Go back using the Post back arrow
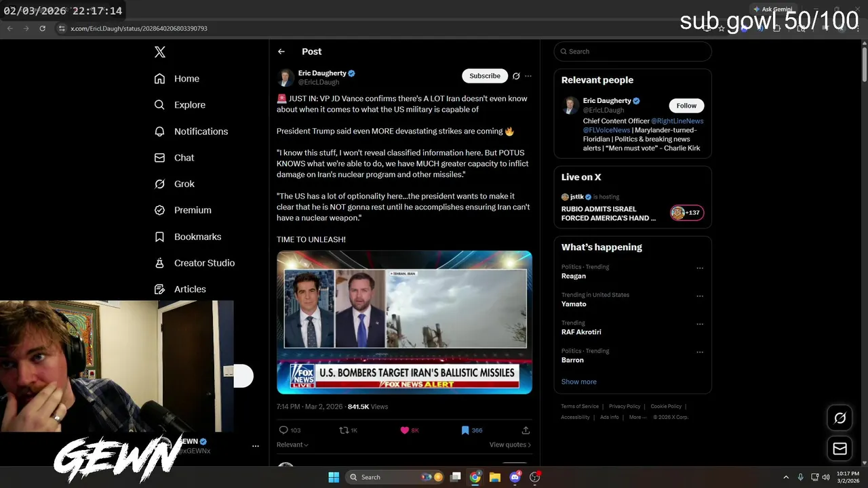Viewport: 868px width, 488px height. (x=281, y=52)
